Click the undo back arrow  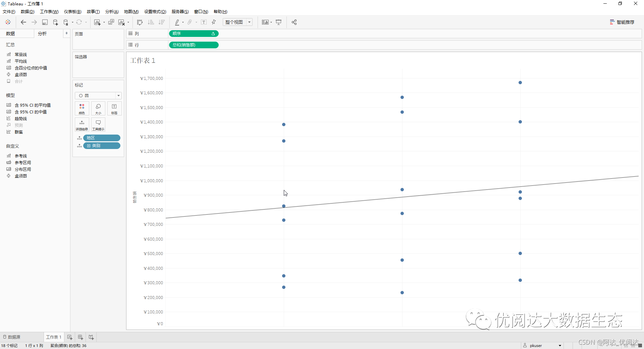(x=23, y=22)
